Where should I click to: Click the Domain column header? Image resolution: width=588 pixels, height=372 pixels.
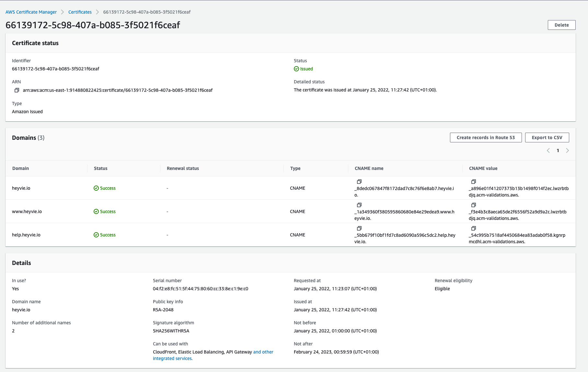21,168
